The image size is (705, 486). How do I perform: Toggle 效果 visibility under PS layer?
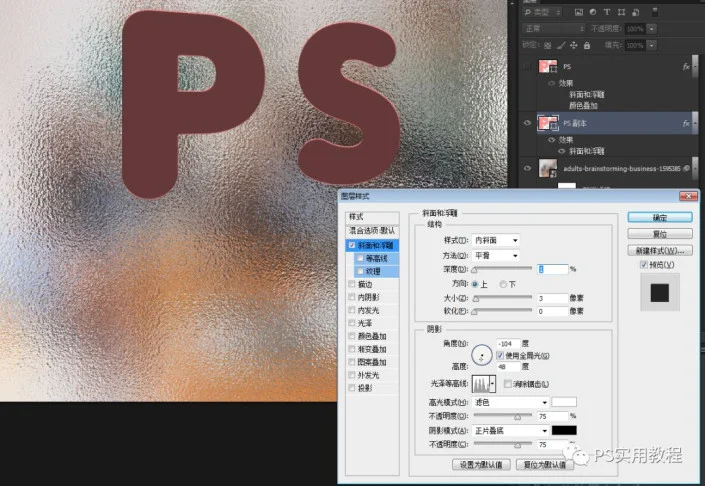click(x=551, y=84)
